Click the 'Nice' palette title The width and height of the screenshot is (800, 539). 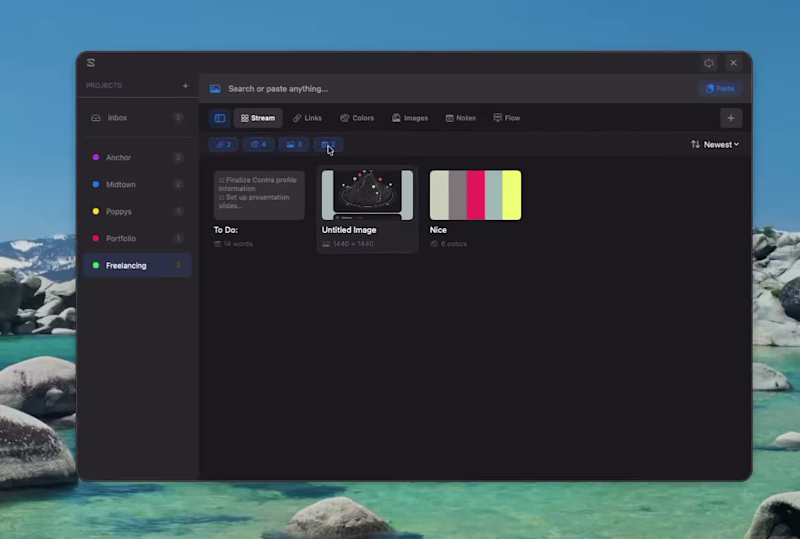coord(438,230)
